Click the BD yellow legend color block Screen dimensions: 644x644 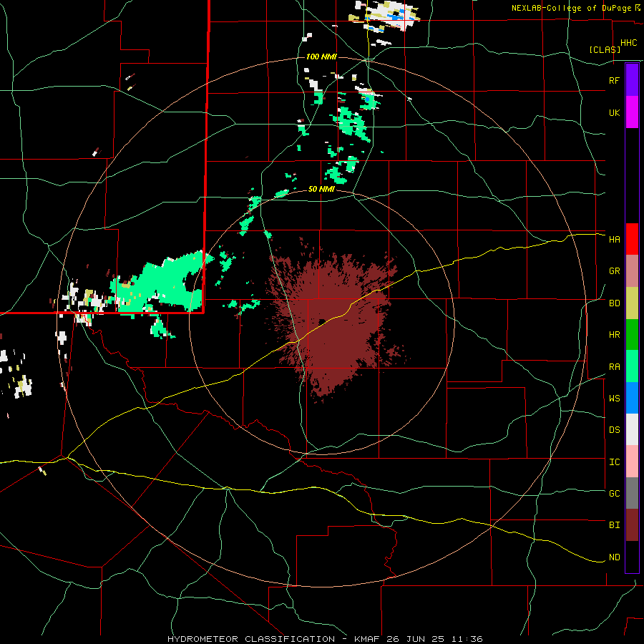pyautogui.click(x=632, y=303)
